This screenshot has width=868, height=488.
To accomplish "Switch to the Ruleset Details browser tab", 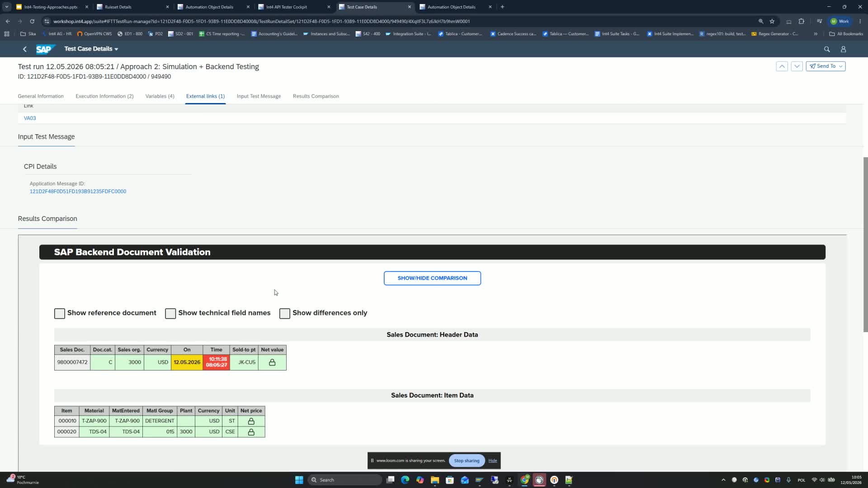I will 132,7.
